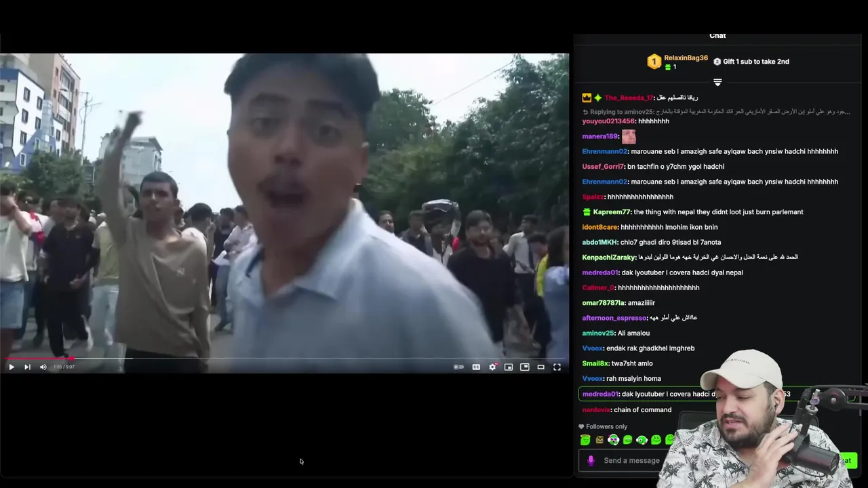Click the highlighted medreda01 pinned message
This screenshot has height=488, width=868.
coord(717,394)
